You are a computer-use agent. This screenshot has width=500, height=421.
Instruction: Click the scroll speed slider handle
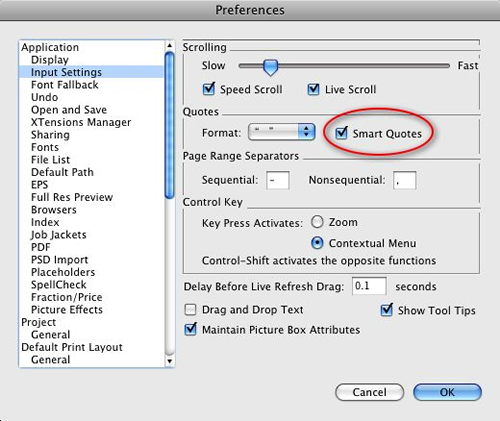coord(270,67)
